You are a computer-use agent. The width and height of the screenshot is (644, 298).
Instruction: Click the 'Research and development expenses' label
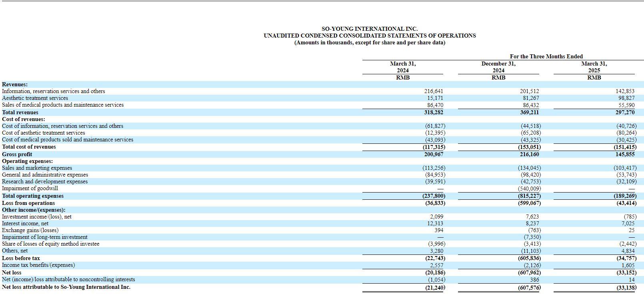coord(45,182)
